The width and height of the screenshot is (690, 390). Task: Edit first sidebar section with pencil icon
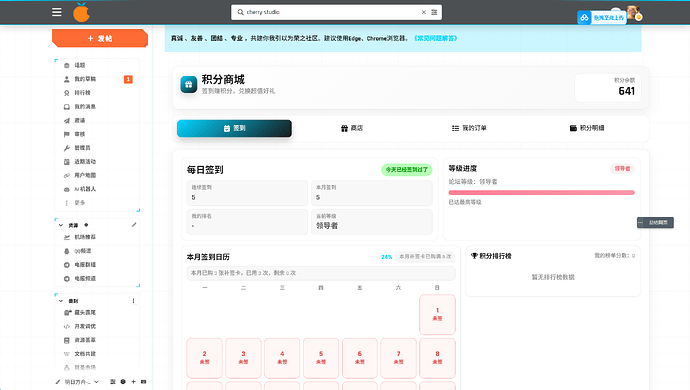134,225
